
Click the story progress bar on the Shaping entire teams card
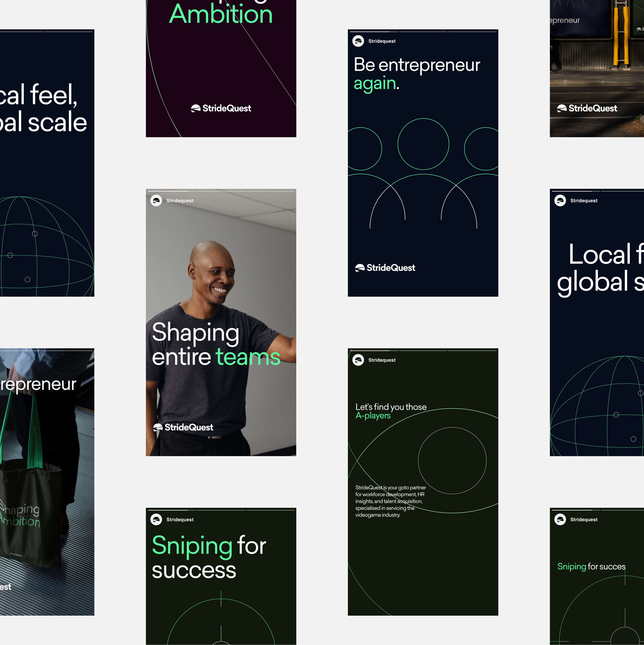tap(221, 191)
